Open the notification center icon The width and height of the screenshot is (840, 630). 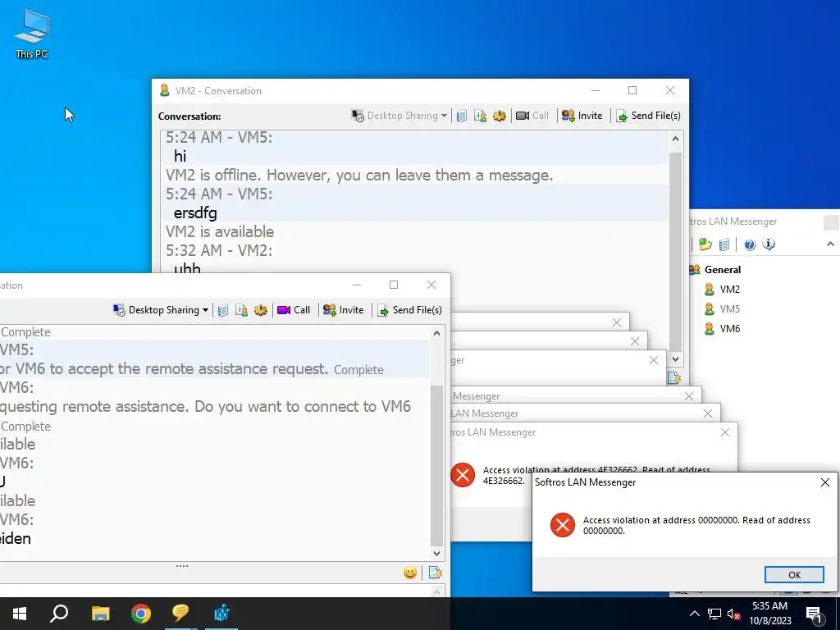point(814,614)
